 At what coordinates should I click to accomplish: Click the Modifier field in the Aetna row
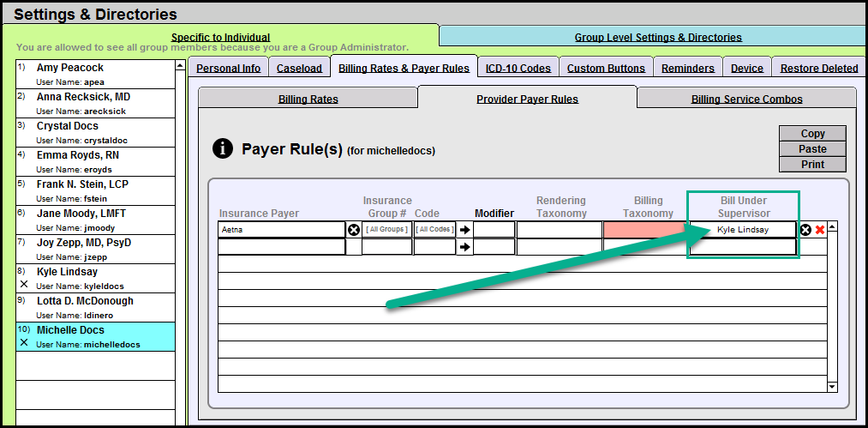tap(494, 230)
